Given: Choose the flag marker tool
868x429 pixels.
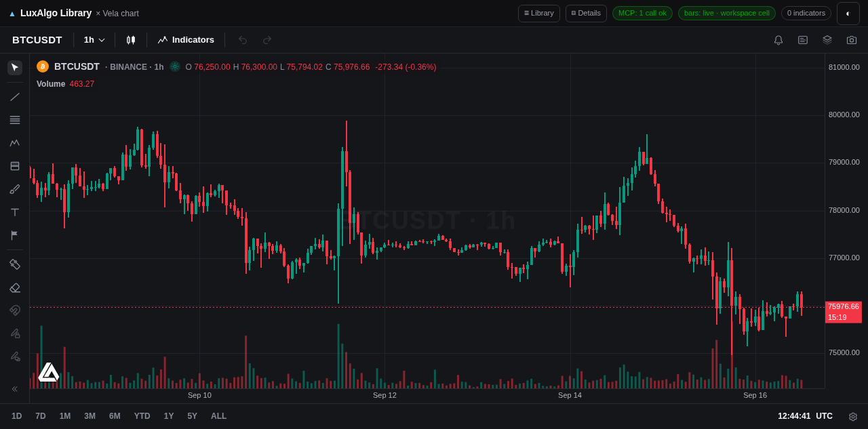Looking at the screenshot, I should pyautogui.click(x=15, y=235).
